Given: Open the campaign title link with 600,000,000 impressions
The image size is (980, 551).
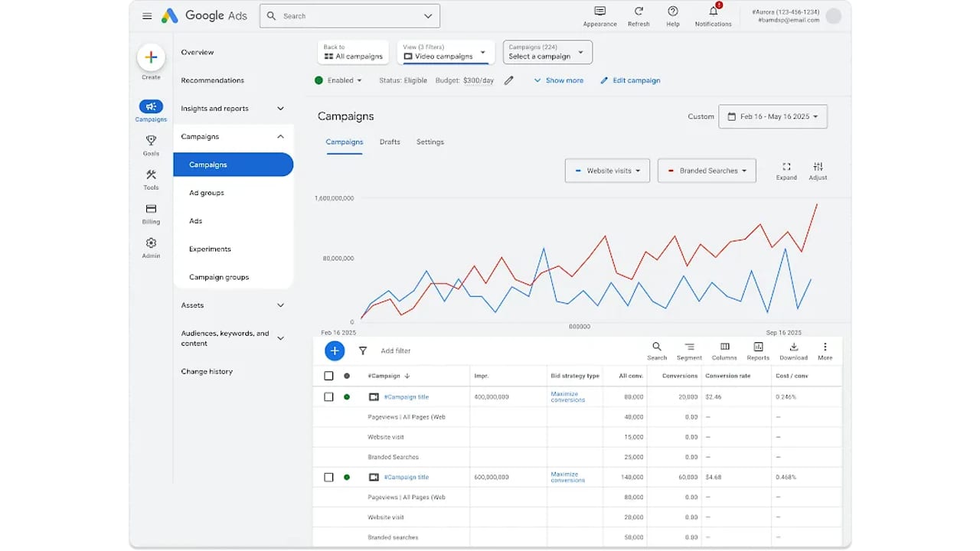Looking at the screenshot, I should 406,477.
